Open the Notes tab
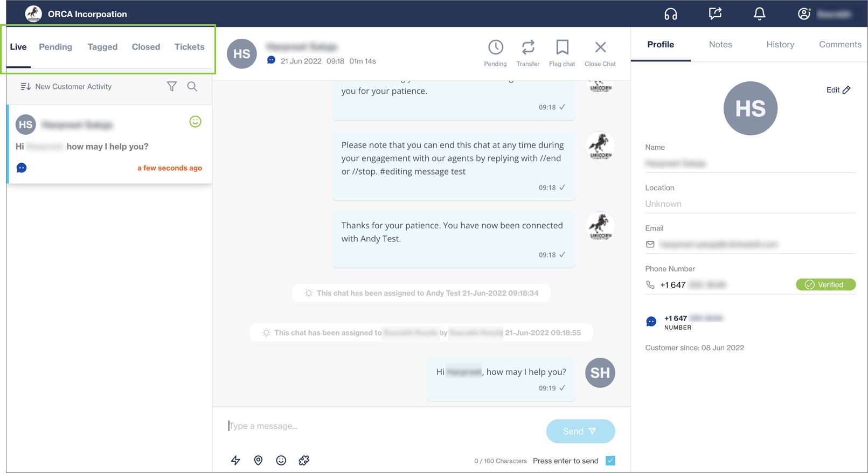 720,45
